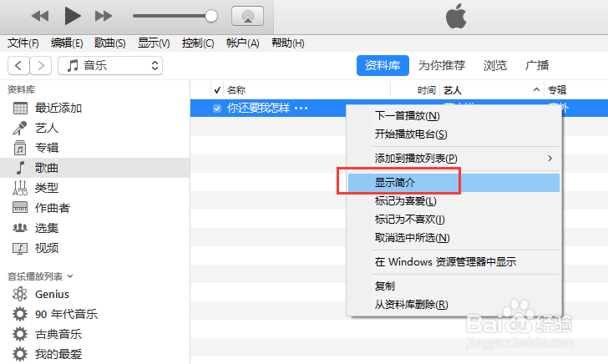Image resolution: width=608 pixels, height=364 pixels.
Task: Select 艺人 microphone icon in sidebar
Action: pos(20,128)
